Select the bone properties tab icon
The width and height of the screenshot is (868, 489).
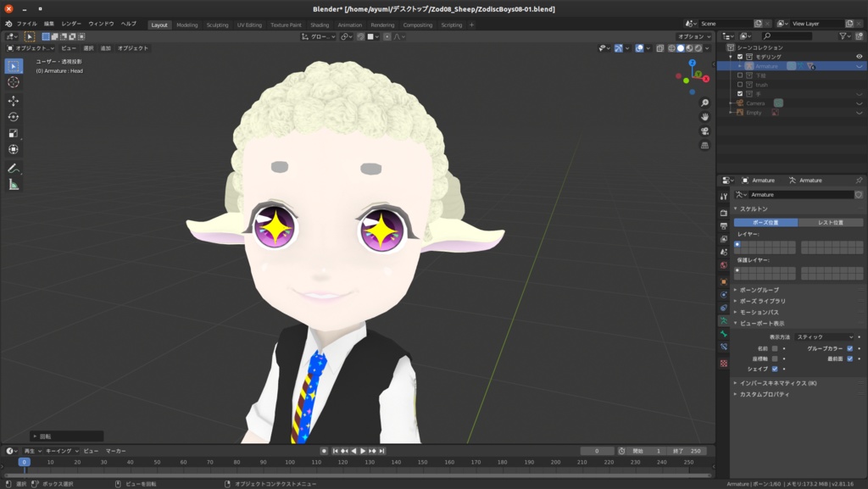[723, 335]
